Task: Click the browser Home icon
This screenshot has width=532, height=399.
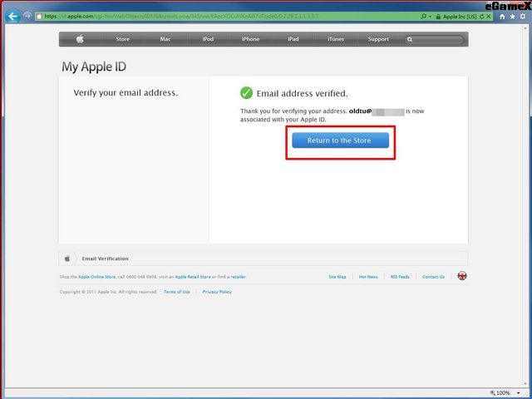Action: coord(502,17)
